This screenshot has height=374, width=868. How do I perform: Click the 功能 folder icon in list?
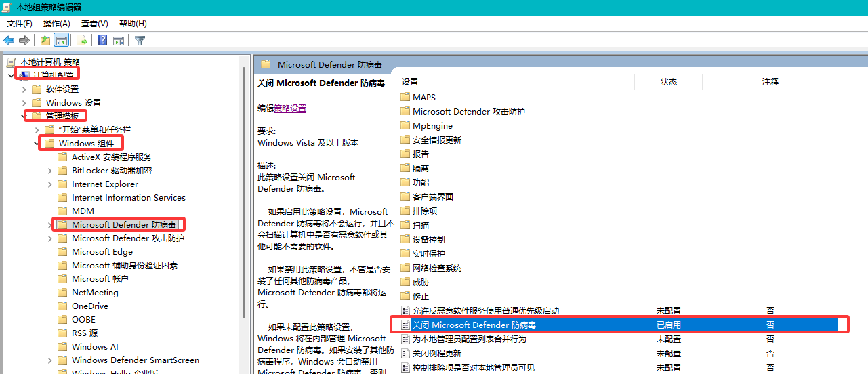pos(405,182)
